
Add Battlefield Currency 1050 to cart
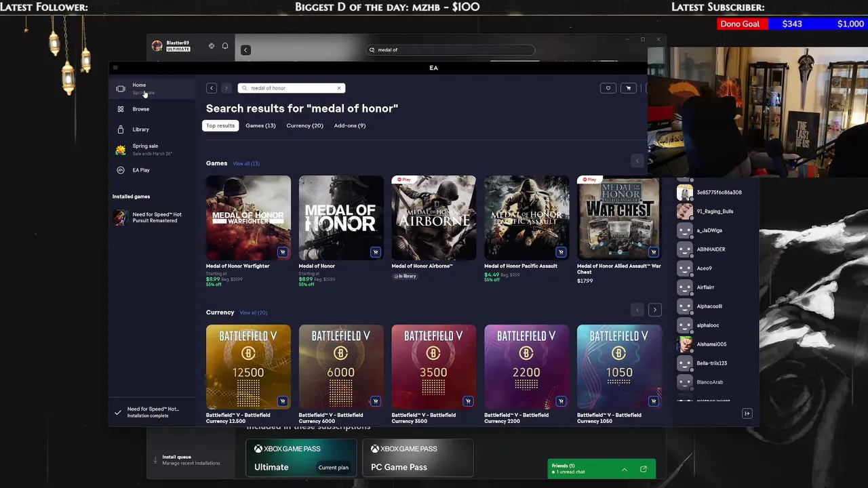[654, 401]
